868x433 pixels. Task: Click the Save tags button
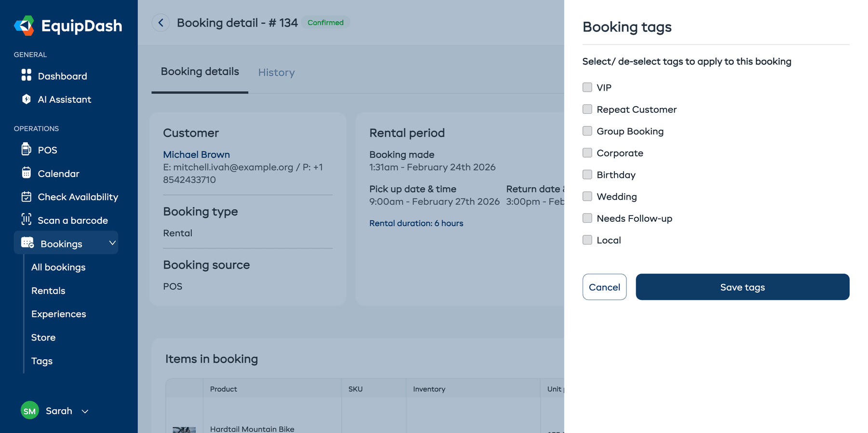[x=742, y=287]
